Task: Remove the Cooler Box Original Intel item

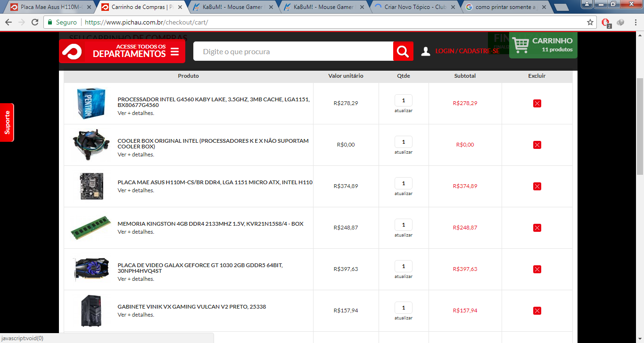Action: tap(537, 145)
